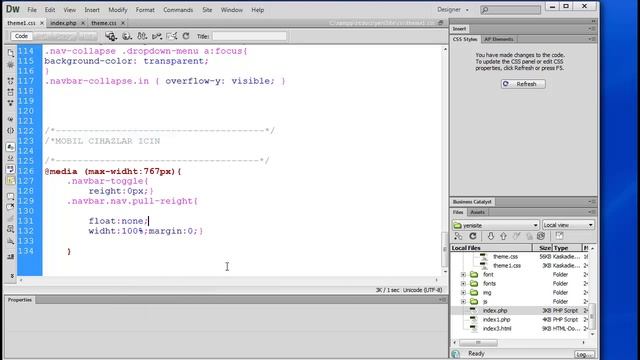Click the Indent Code icon

point(11,257)
